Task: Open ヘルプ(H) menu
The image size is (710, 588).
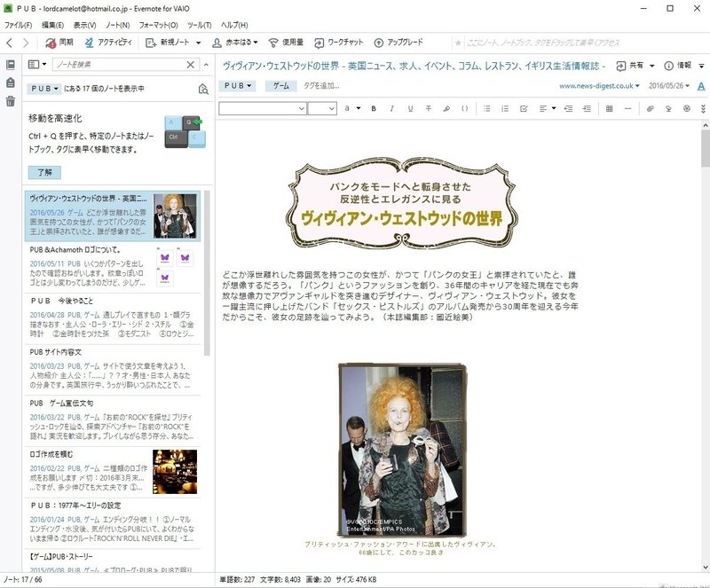Action: (x=234, y=26)
